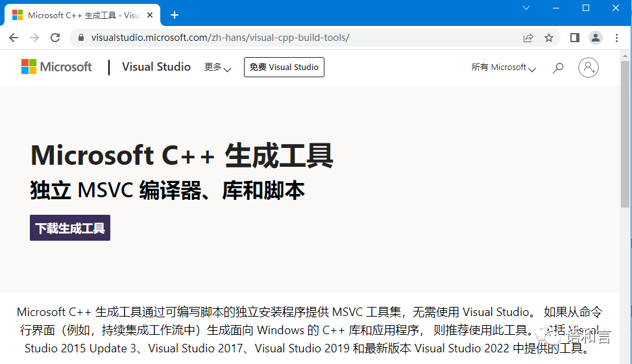
Task: Close the Microsoft C++ 生成工具 tab
Action: (x=150, y=15)
